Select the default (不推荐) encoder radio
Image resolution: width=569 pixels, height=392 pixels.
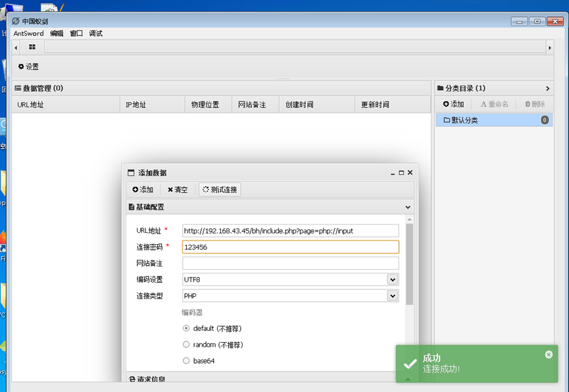(x=186, y=328)
